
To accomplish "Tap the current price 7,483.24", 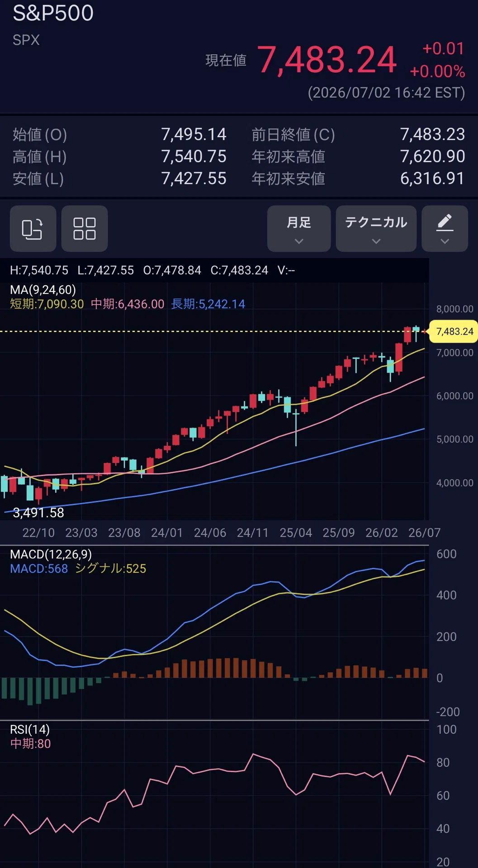I will tap(327, 60).
